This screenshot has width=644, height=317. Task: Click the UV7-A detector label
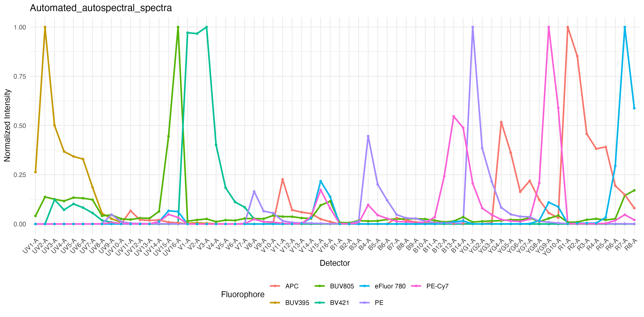point(88,246)
